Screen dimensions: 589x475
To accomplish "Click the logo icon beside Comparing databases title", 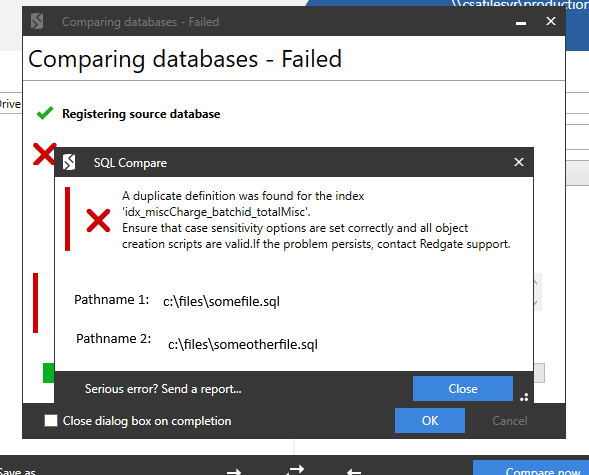I will click(37, 21).
